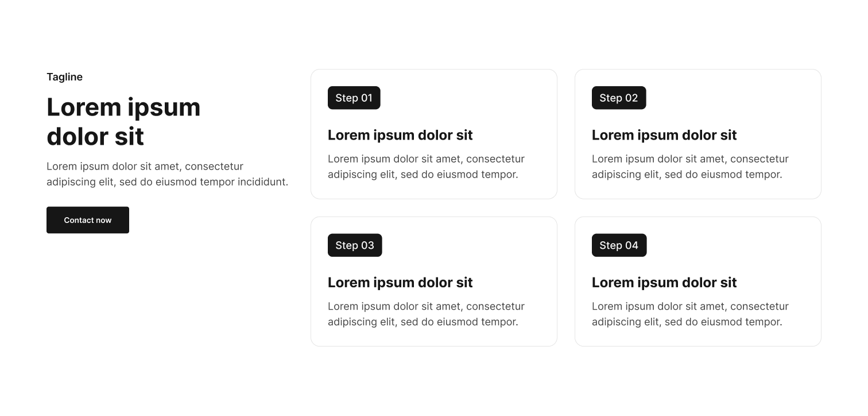Image resolution: width=868 pixels, height=416 pixels.
Task: Click the Step 02 card heading
Action: 664,135
